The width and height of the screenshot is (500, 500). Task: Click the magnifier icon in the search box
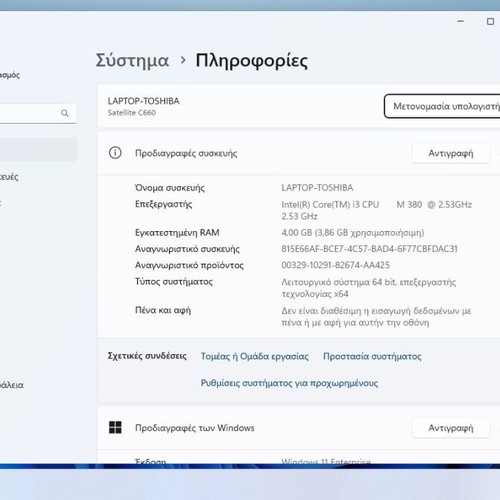65,113
